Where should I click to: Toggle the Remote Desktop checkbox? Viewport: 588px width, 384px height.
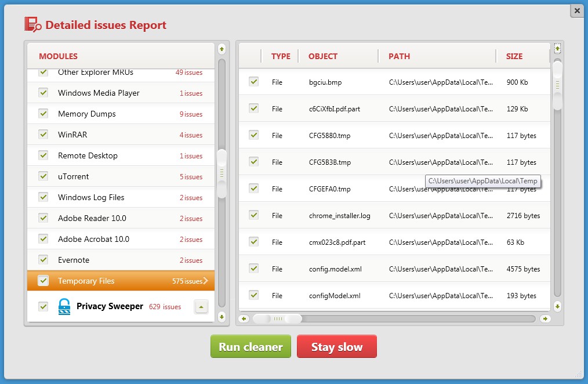pyautogui.click(x=43, y=155)
